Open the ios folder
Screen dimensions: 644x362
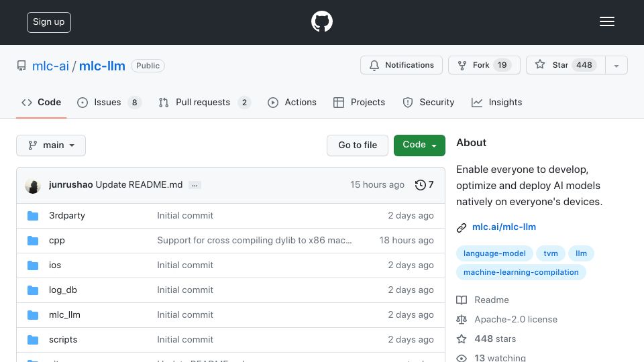(54, 265)
